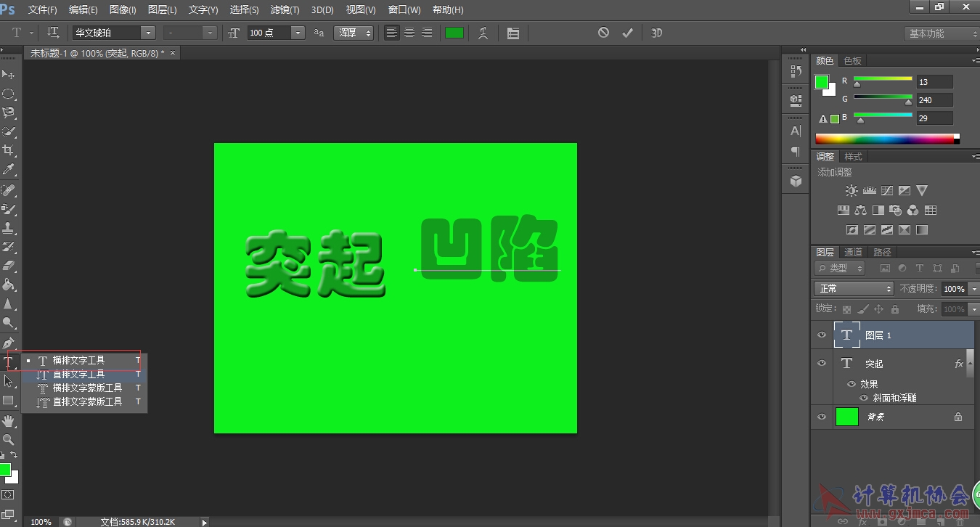Select the Clone Stamp tool
The height and width of the screenshot is (527, 980).
9,228
